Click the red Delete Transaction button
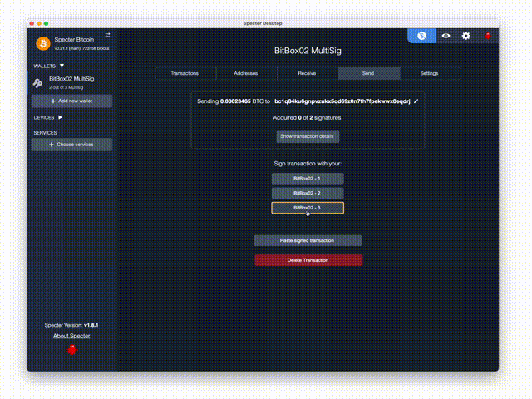The image size is (532, 399). [308, 260]
